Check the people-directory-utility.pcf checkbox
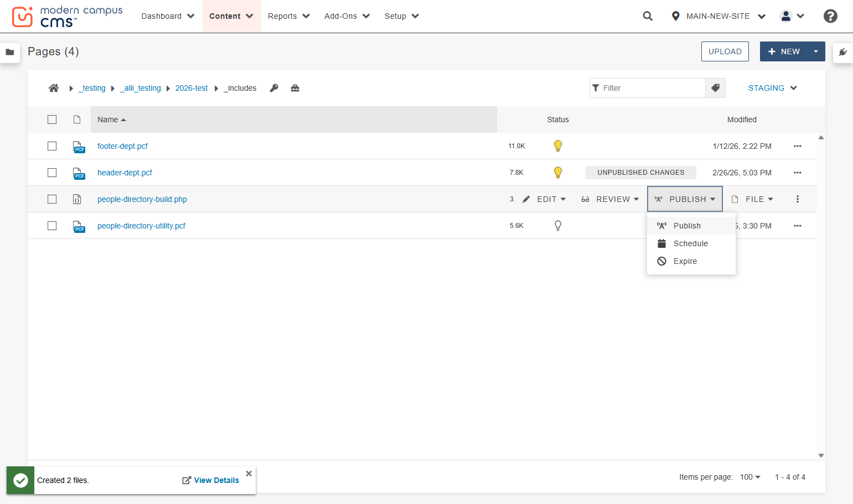The width and height of the screenshot is (853, 504). coord(52,226)
